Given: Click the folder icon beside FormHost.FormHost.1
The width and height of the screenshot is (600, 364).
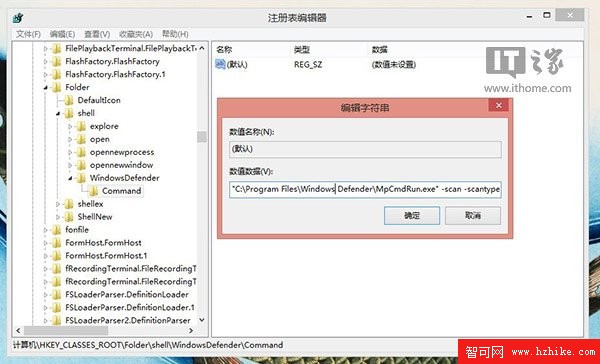Looking at the screenshot, I should pyautogui.click(x=57, y=256).
